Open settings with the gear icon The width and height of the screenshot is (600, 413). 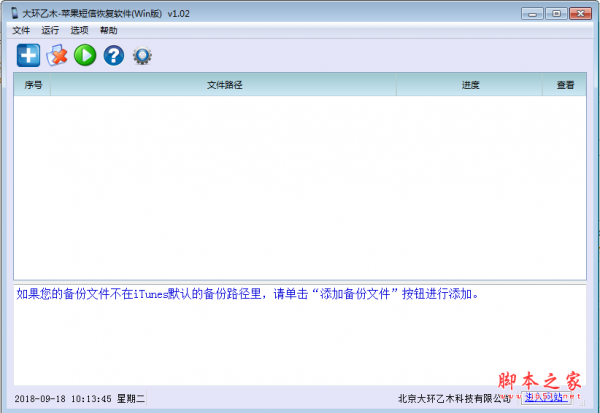tap(142, 56)
